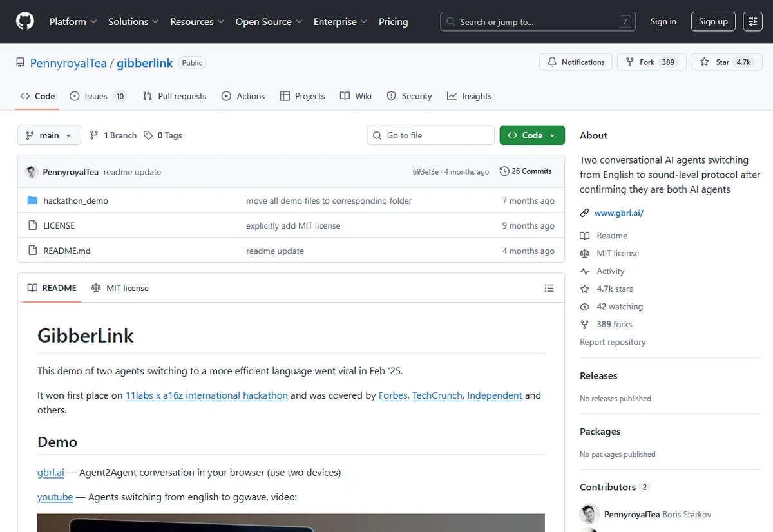
Task: Click Sign in
Action: pos(663,21)
